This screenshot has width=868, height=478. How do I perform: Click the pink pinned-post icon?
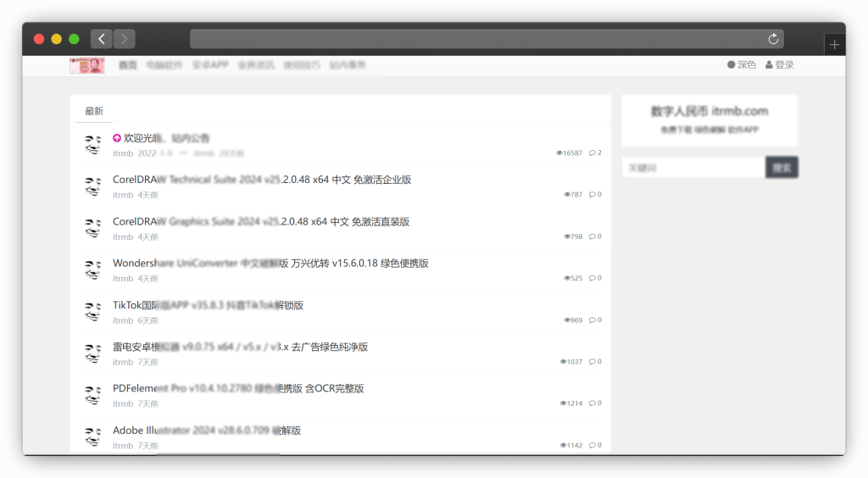(x=117, y=138)
